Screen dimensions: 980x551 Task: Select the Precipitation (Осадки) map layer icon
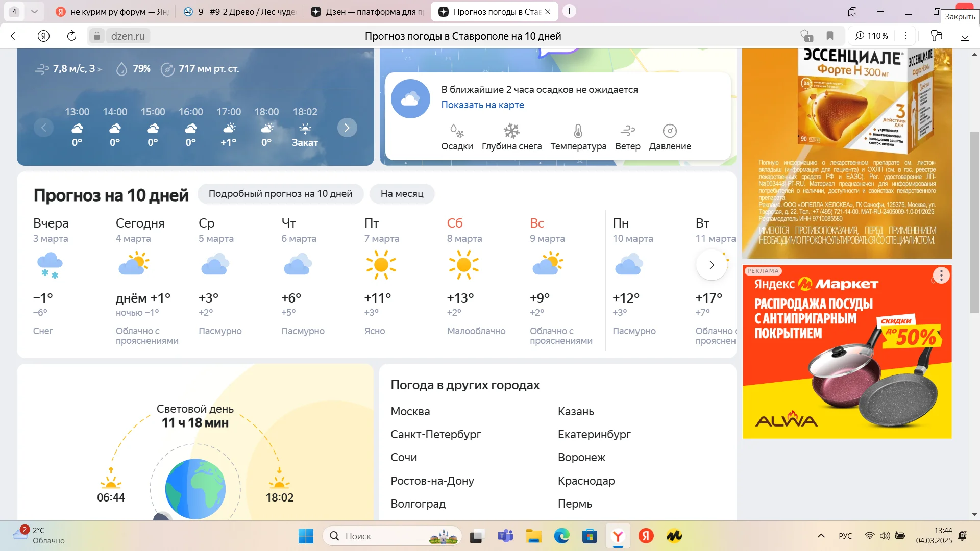coord(457,132)
